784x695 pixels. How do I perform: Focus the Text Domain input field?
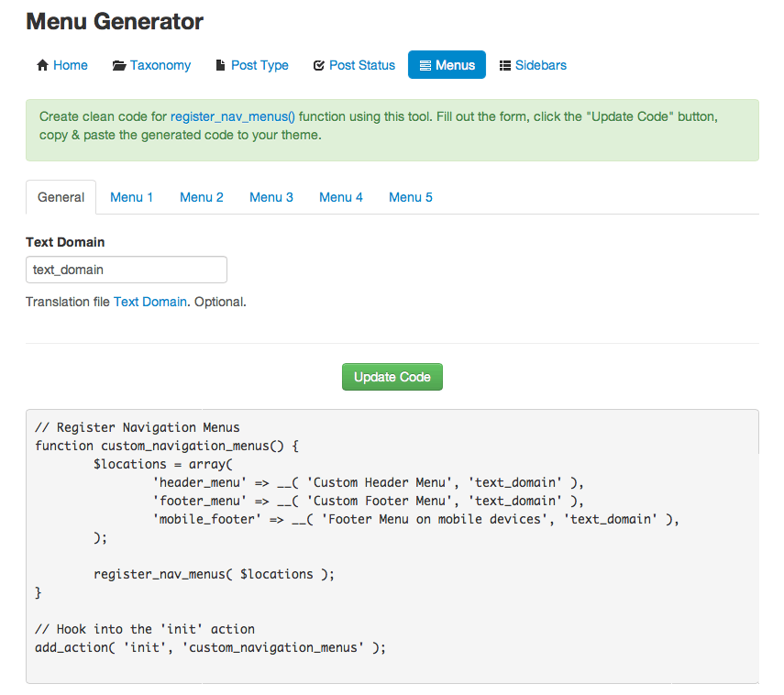click(127, 270)
